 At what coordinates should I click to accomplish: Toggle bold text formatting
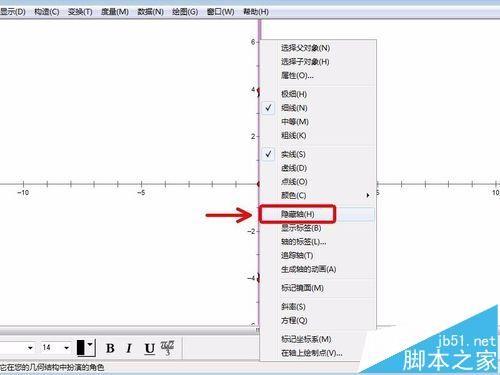[x=110, y=348]
